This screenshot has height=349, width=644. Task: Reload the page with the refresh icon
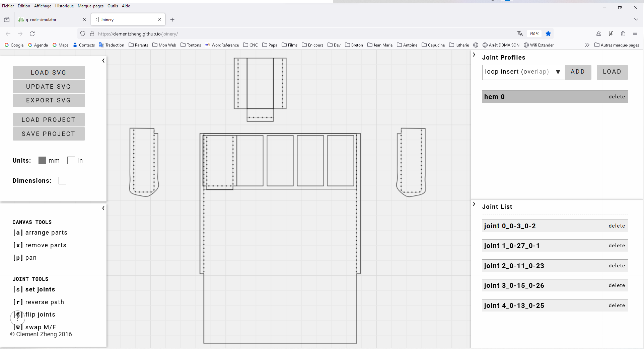tap(32, 34)
